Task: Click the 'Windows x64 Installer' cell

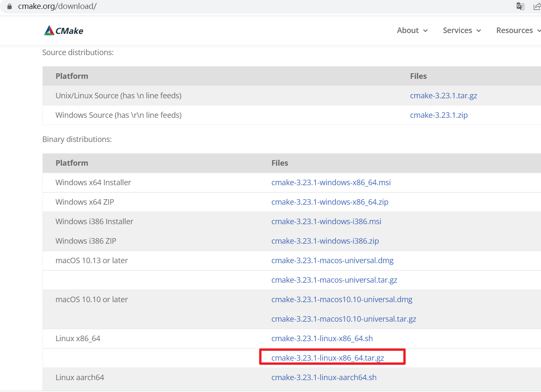Action: [93, 183]
